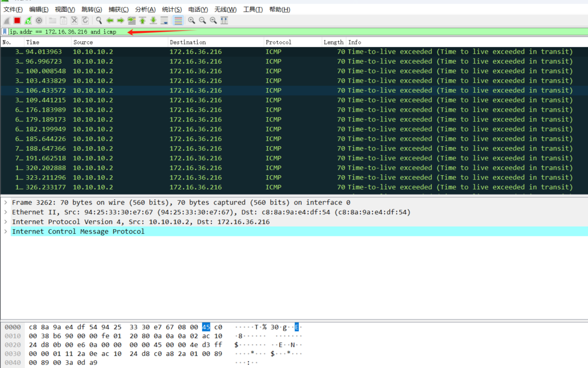This screenshot has height=368, width=588.
Task: Expand the Ethernet II frame details
Action: 6,212
